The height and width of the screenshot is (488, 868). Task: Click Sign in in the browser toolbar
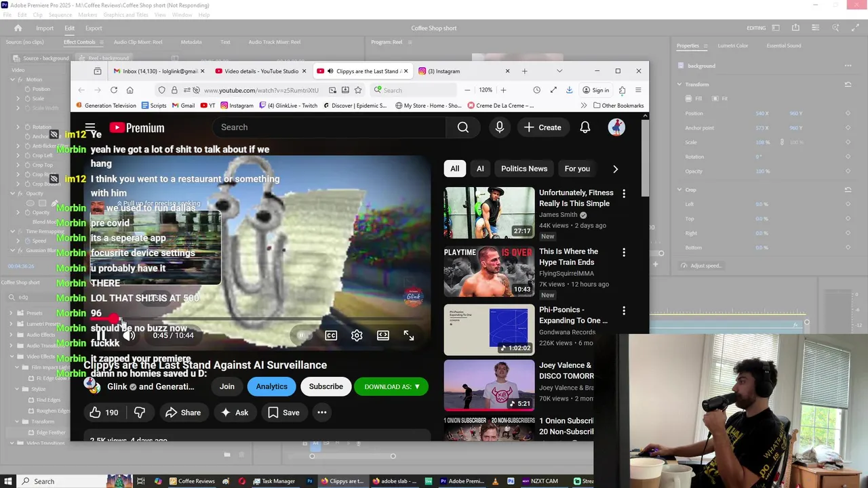point(595,90)
